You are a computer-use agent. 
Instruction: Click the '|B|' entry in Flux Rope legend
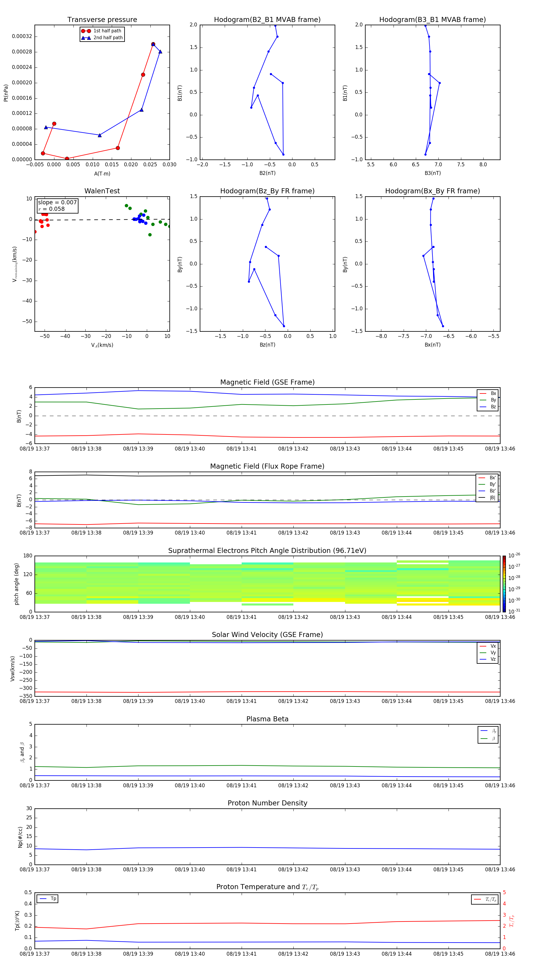coord(487,498)
